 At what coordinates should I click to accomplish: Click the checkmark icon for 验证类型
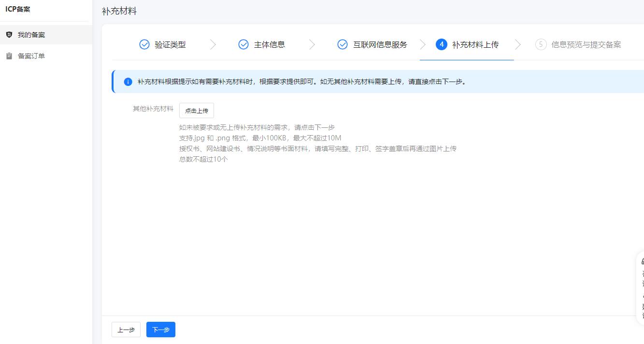pos(144,44)
